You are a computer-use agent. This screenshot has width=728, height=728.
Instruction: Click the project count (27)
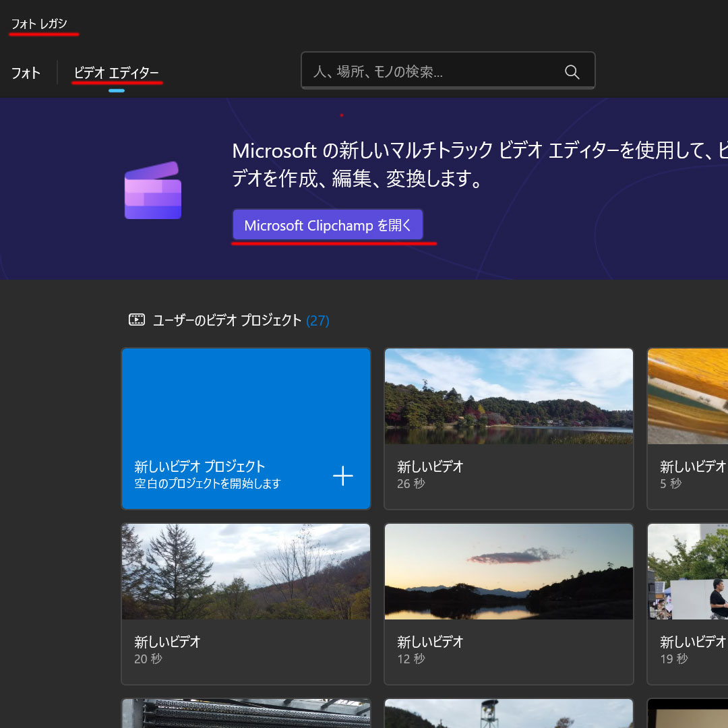(x=317, y=320)
